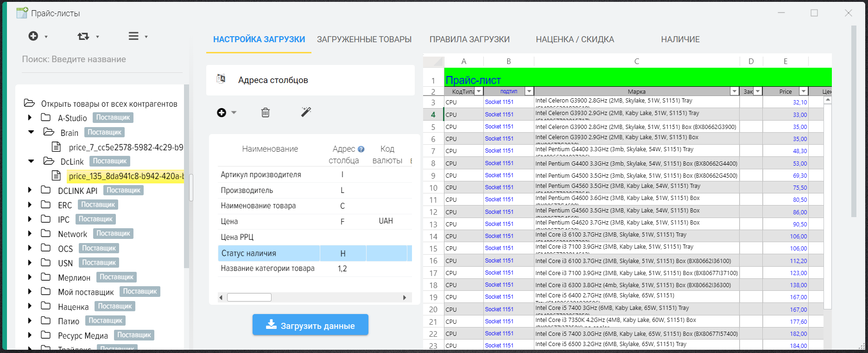868x353 pixels.
Task: Switch to ЗАГРУЖЕННЫЕ ТОВАРЫ tab
Action: [x=364, y=39]
